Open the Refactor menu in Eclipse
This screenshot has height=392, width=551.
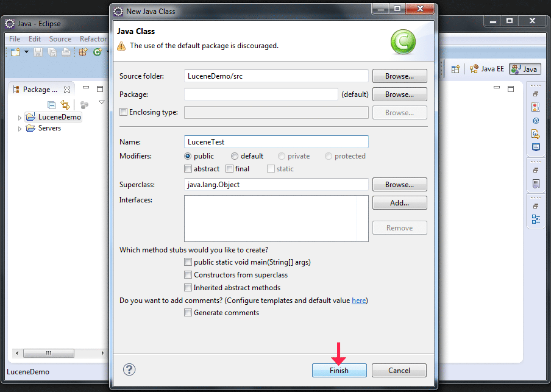tap(93, 39)
